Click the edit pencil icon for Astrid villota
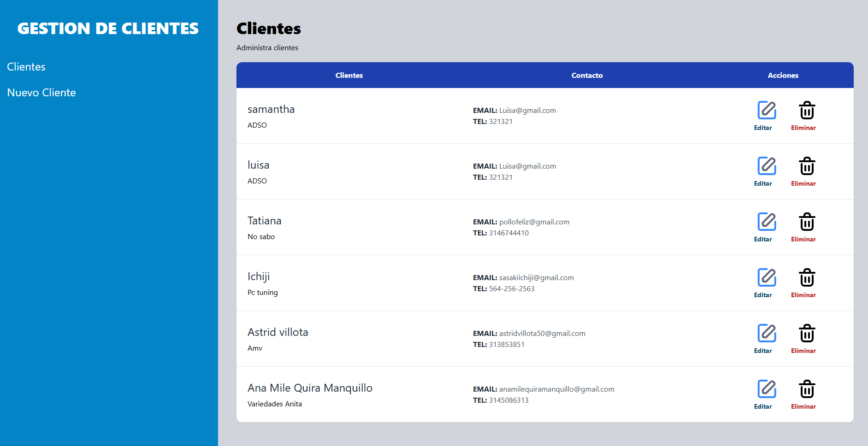868x446 pixels. coord(767,333)
